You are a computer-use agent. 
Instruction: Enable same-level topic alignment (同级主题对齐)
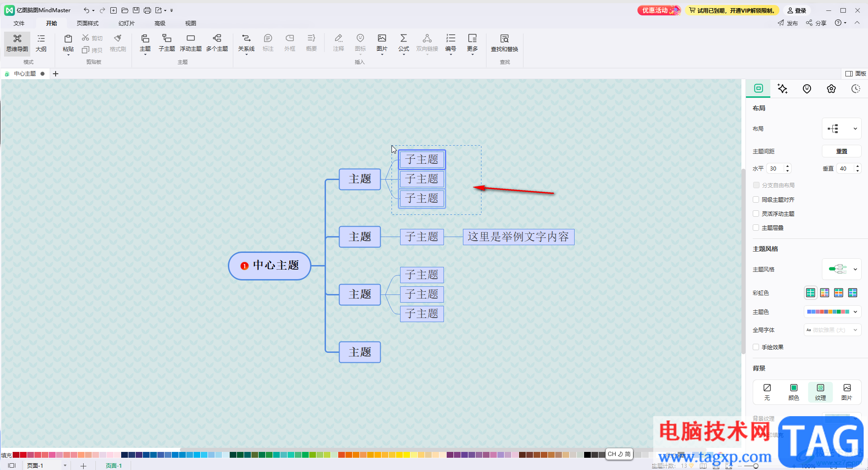[x=756, y=199]
